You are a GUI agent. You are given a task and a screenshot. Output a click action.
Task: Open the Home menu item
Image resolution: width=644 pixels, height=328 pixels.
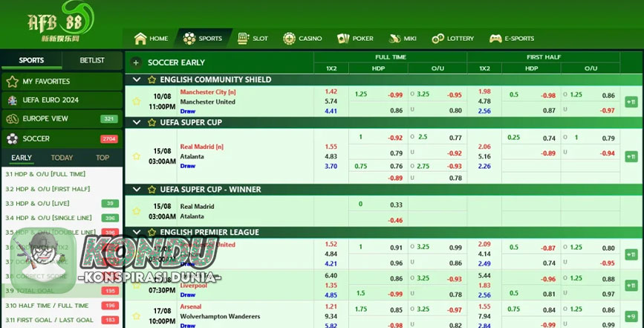click(x=151, y=38)
